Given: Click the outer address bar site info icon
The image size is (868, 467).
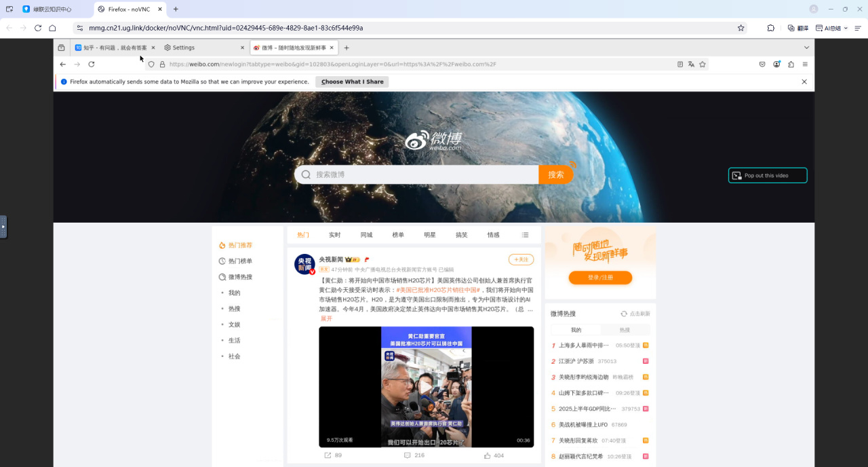Looking at the screenshot, I should pyautogui.click(x=80, y=28).
